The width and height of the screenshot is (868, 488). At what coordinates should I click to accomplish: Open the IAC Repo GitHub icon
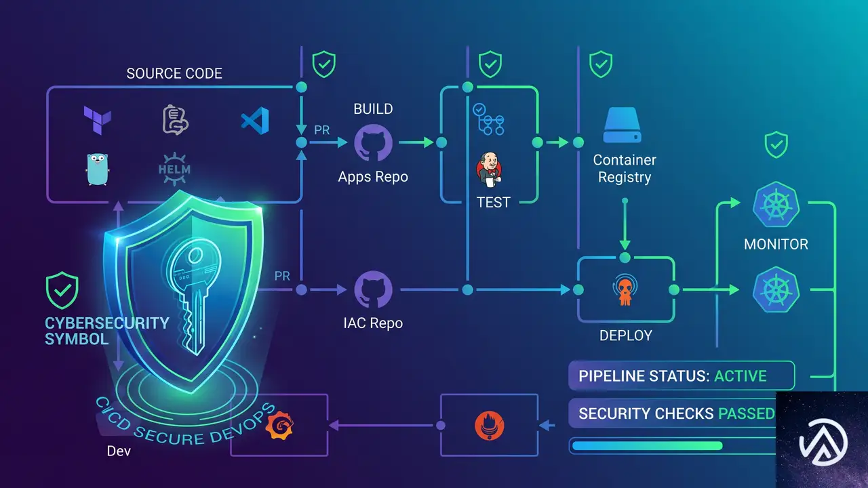pyautogui.click(x=374, y=290)
